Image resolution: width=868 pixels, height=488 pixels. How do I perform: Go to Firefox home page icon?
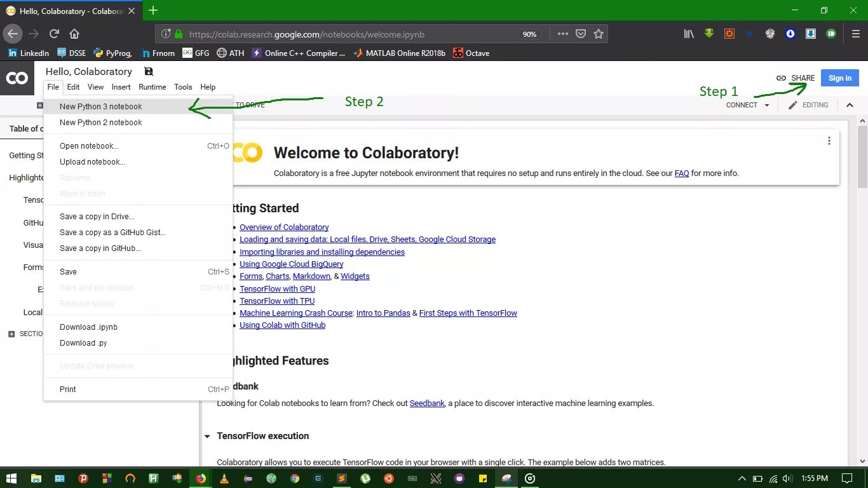click(x=74, y=34)
